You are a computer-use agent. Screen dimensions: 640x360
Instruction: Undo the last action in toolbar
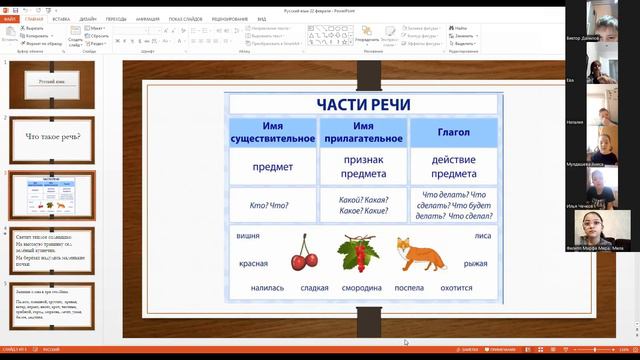click(25, 11)
